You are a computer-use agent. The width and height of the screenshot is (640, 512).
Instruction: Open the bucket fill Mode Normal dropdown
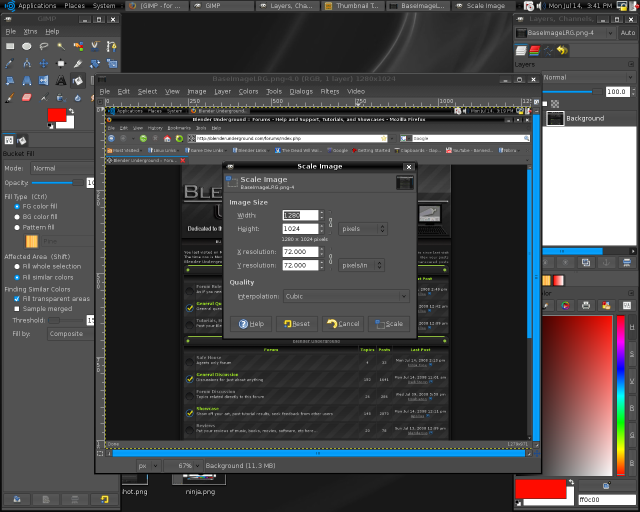click(x=62, y=168)
